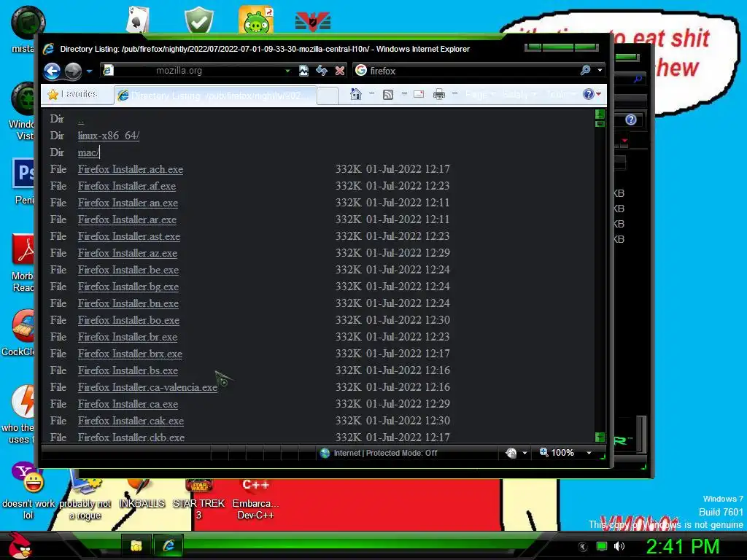This screenshot has height=560, width=747.
Task: Open the Tools menu
Action: (560, 94)
